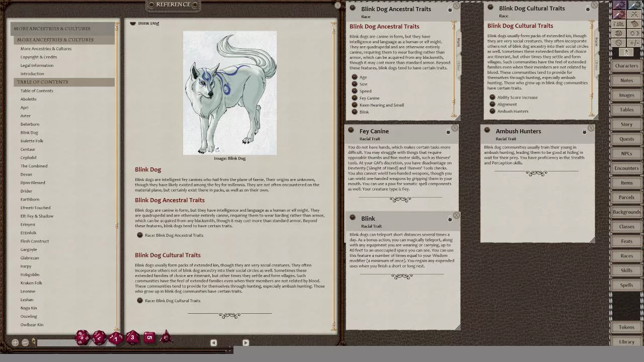Click link icon of Fey Canine window
644x362 pixels.
(x=351, y=130)
